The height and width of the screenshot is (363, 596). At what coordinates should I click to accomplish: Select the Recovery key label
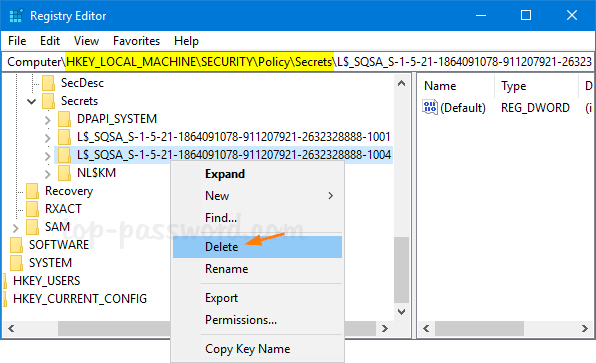(69, 191)
